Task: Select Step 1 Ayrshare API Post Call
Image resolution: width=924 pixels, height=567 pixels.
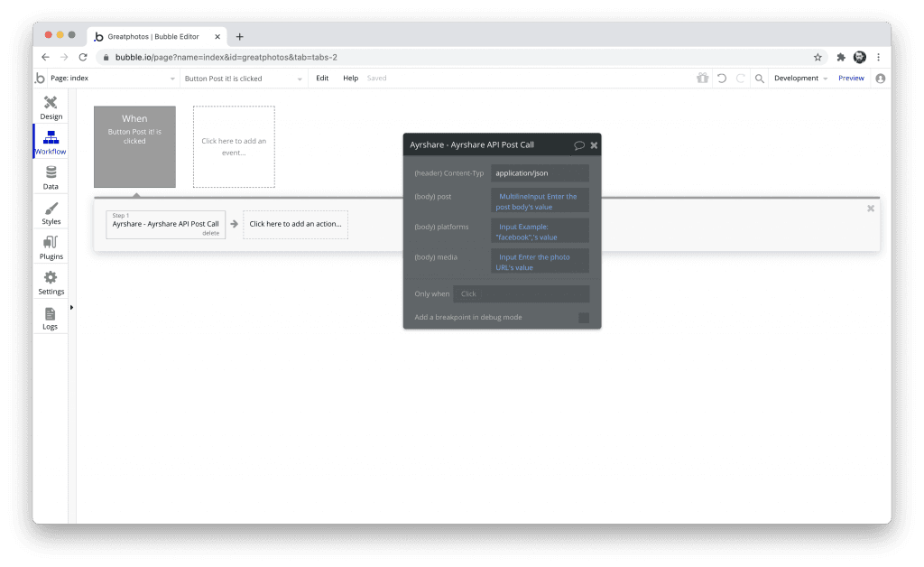Action: point(166,224)
